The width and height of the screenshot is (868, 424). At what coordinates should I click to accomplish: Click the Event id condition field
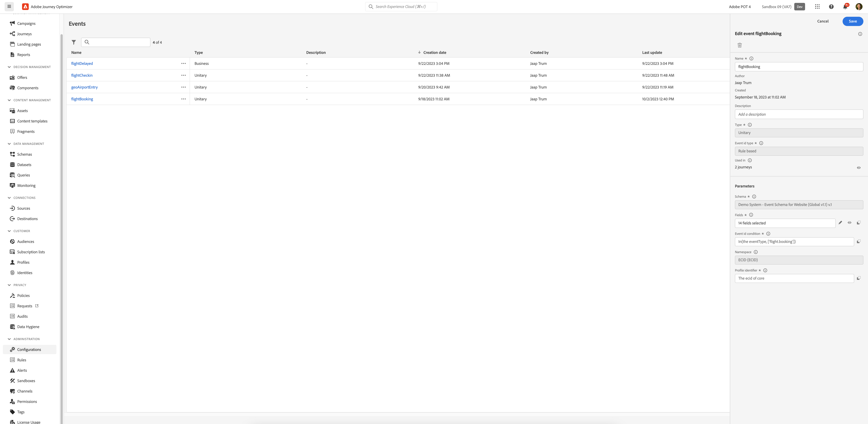[x=794, y=242]
